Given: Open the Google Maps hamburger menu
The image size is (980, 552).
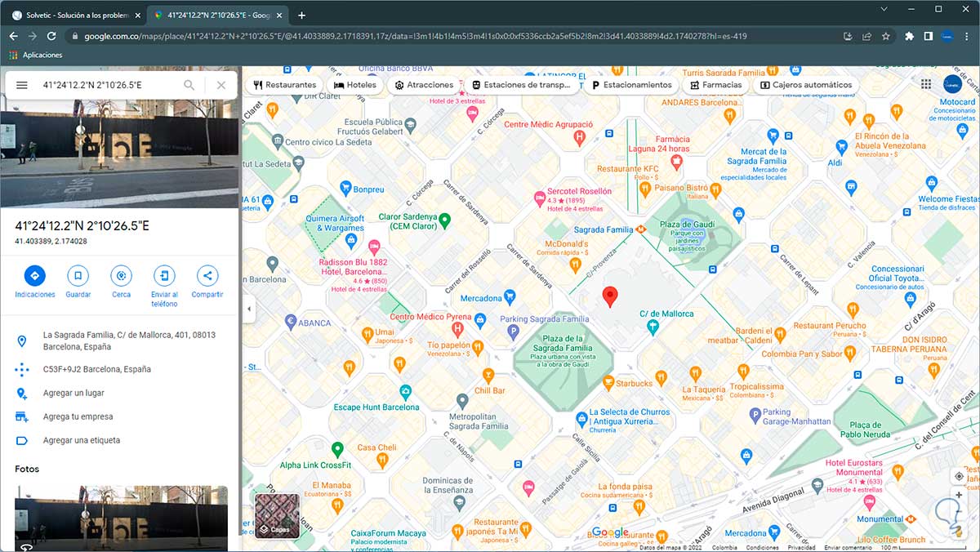Looking at the screenshot, I should click(22, 85).
